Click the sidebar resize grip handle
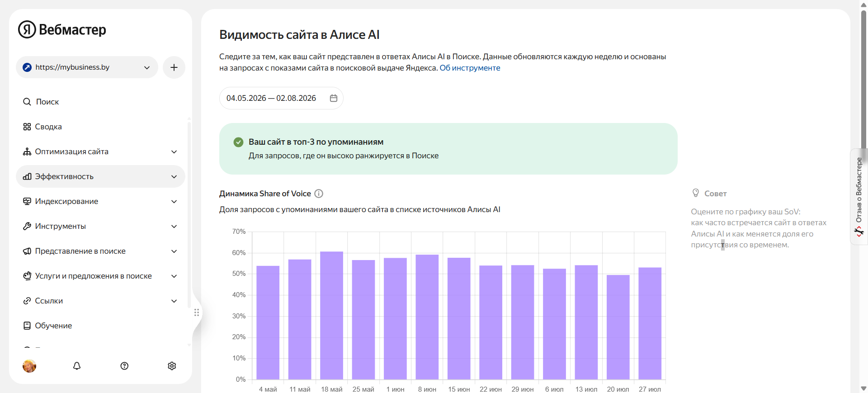The height and width of the screenshot is (393, 868). point(197,313)
